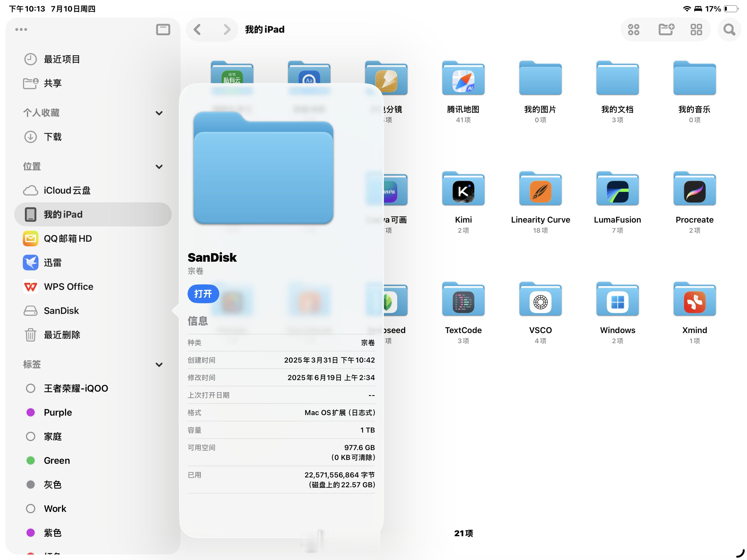747x560 pixels.
Task: Open QQ邮箱 HD location
Action: (x=93, y=238)
